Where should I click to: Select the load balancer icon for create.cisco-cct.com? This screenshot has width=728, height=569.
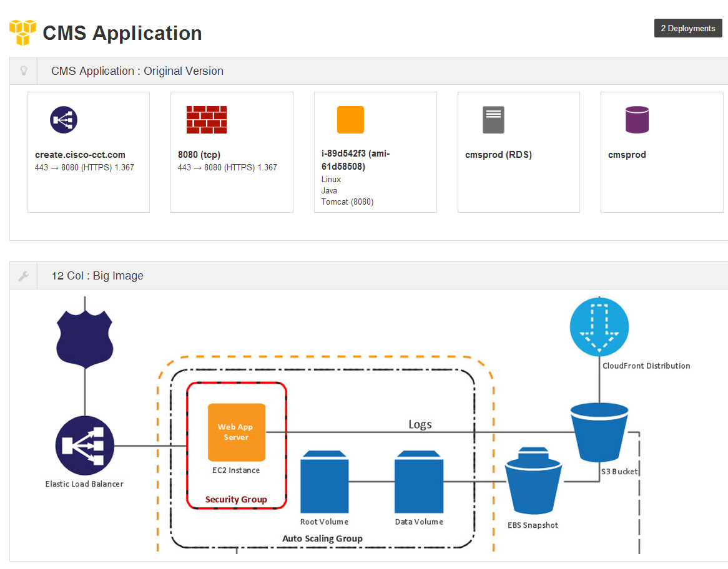coord(64,120)
